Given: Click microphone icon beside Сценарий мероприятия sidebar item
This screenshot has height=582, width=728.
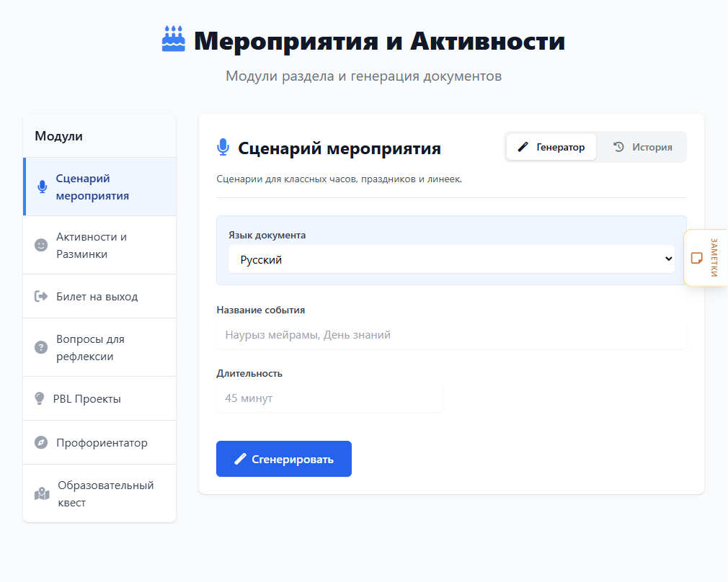Looking at the screenshot, I should click(x=43, y=187).
